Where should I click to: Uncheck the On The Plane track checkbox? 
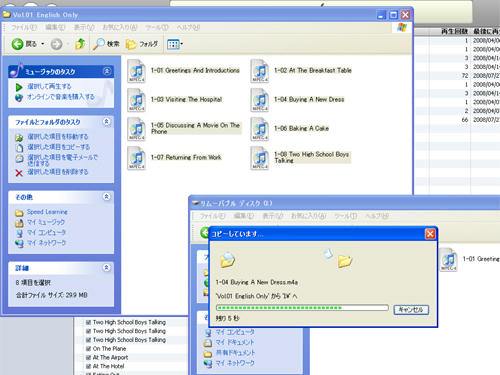(88, 349)
